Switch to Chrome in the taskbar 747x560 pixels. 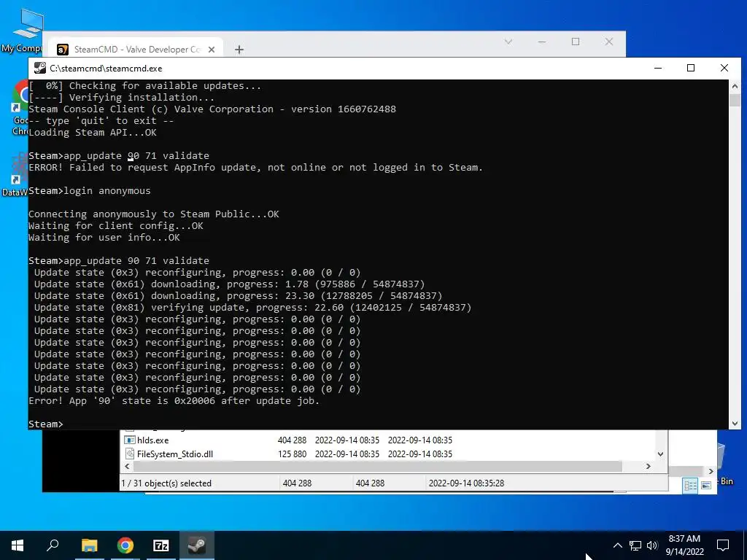(x=125, y=545)
